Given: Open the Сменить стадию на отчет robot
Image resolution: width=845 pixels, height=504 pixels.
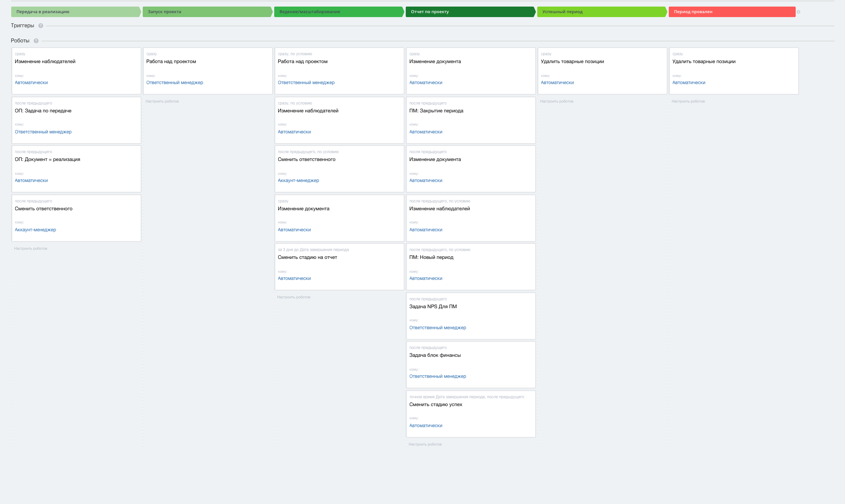Looking at the screenshot, I should pyautogui.click(x=307, y=258).
